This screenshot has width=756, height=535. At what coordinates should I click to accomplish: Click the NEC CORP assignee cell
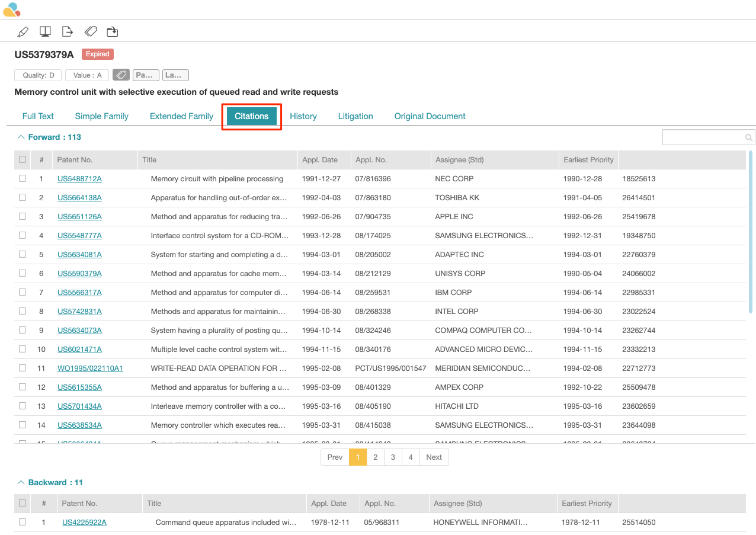(x=454, y=179)
